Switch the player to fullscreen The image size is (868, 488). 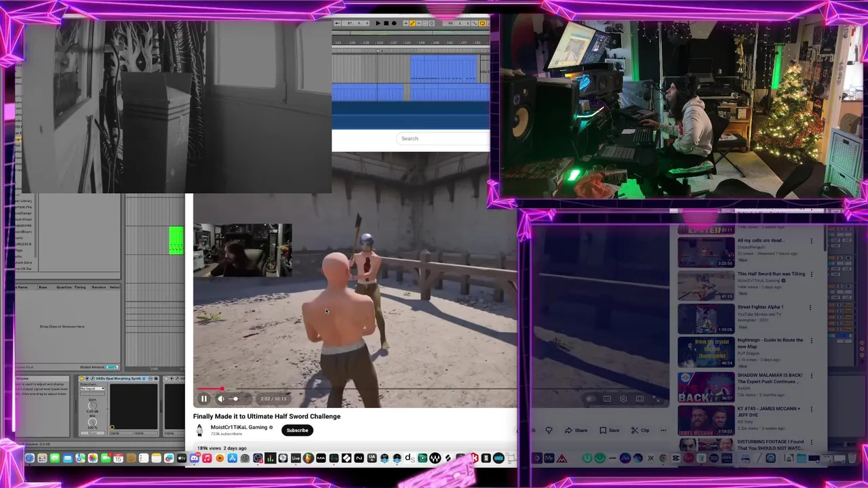656,399
